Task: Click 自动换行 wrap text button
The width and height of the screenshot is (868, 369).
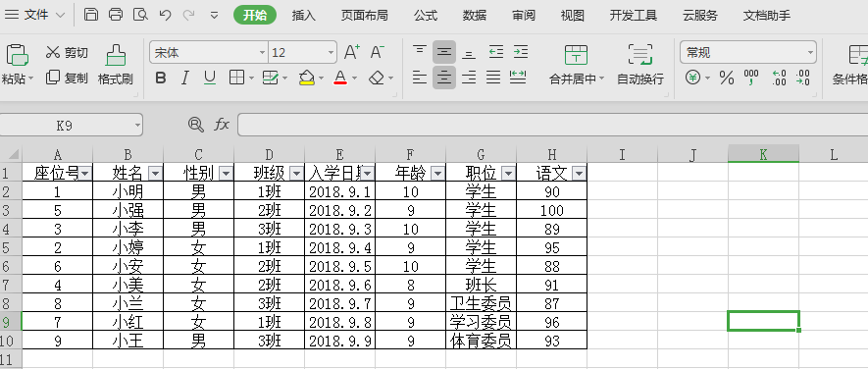Action: [x=640, y=65]
